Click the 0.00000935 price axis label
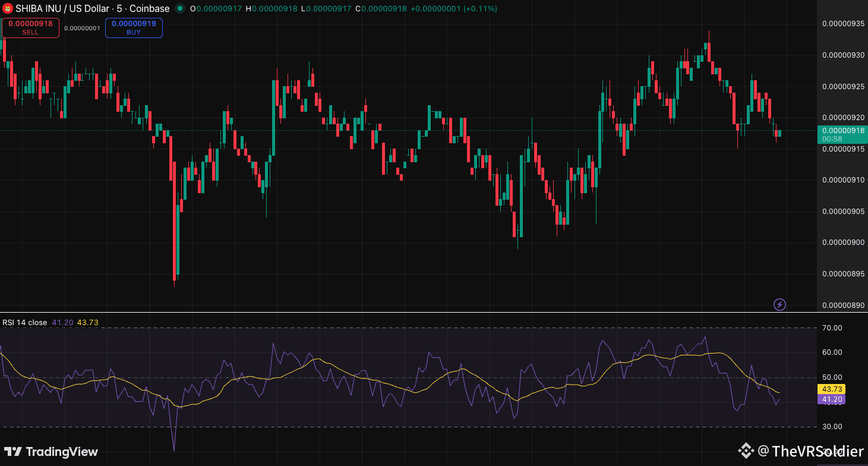This screenshot has width=868, height=466. pyautogui.click(x=843, y=24)
